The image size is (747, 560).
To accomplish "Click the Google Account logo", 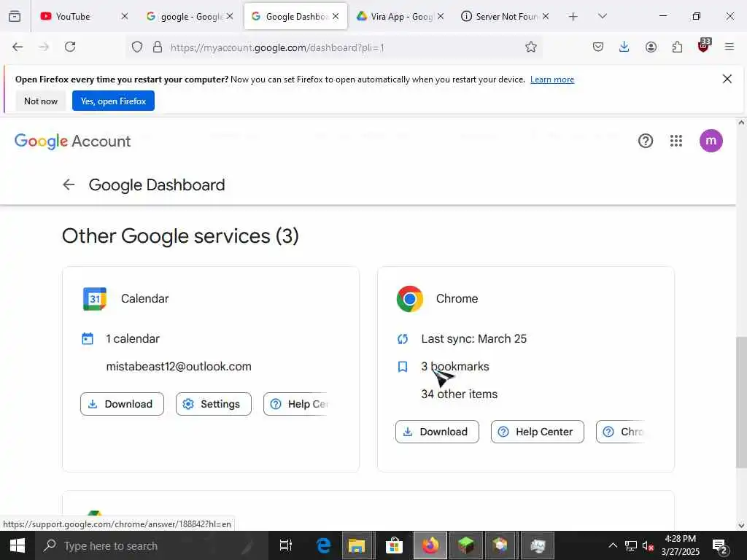I will pyautogui.click(x=72, y=141).
